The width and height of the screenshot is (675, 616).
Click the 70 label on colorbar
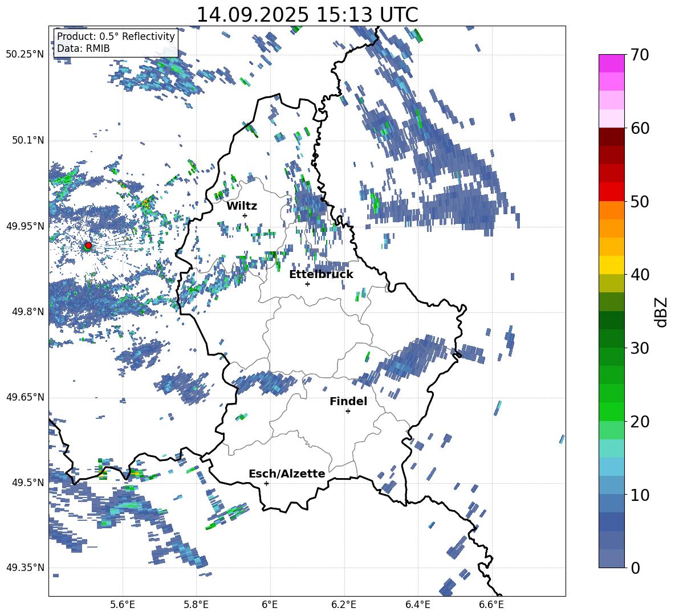tap(640, 55)
